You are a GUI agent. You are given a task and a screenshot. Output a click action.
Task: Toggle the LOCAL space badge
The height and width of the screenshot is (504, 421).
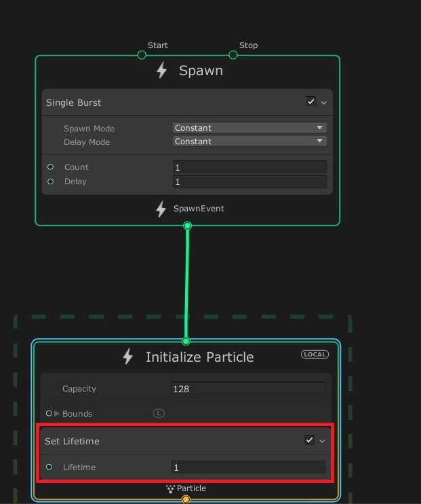tap(315, 354)
